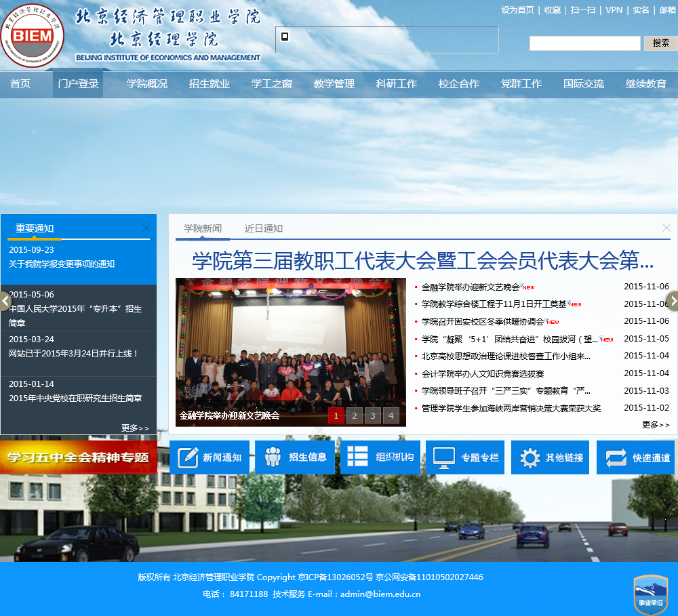Close the 重要通知 panel
The image size is (678, 616).
pyautogui.click(x=146, y=228)
